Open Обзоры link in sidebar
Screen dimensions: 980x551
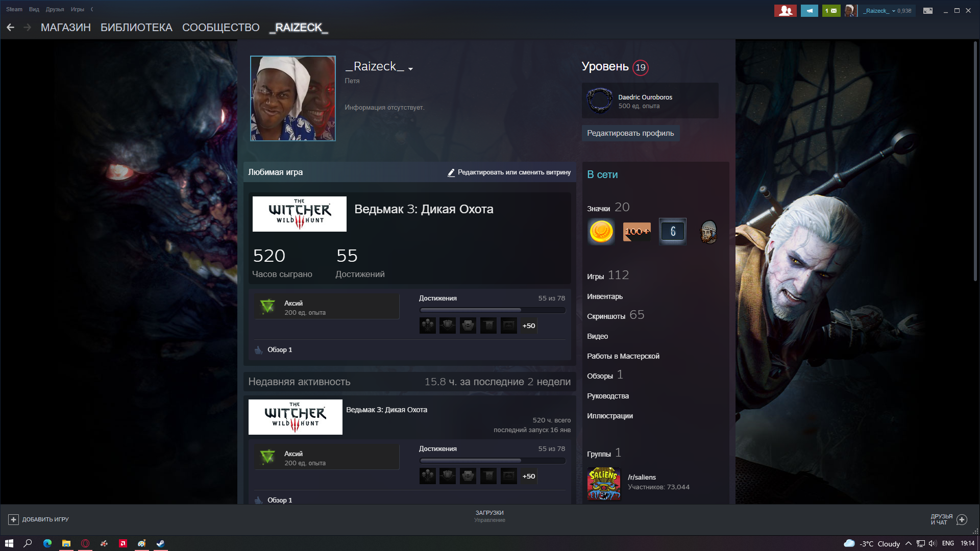605,375
